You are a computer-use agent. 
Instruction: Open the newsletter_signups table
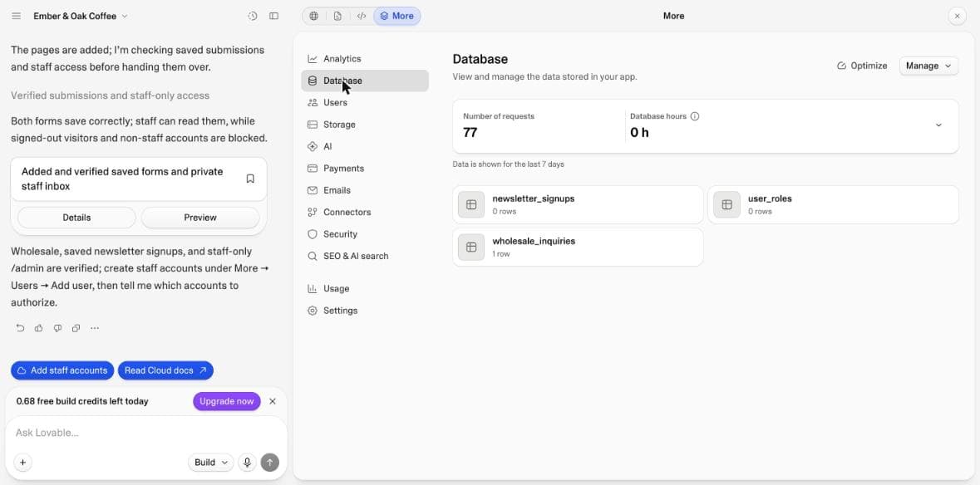pos(578,205)
